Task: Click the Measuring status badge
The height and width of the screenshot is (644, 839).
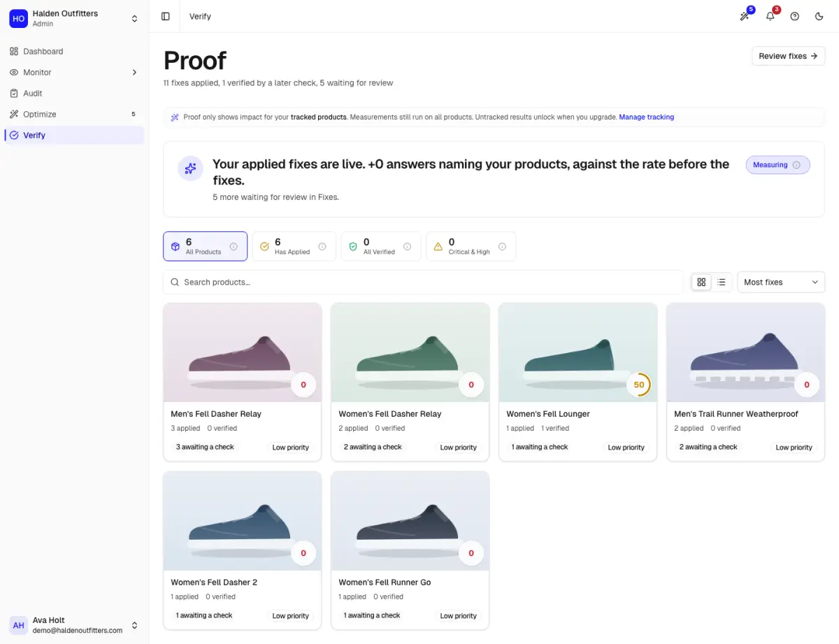Action: [x=777, y=165]
